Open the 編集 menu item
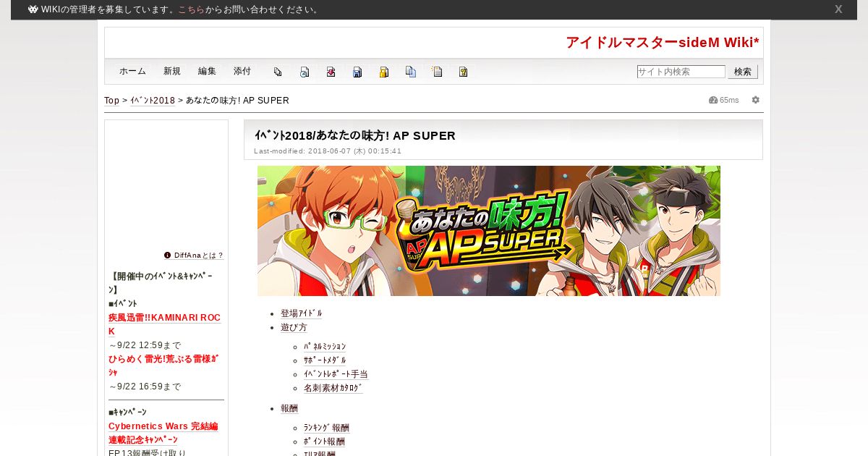868x456 pixels. pyautogui.click(x=207, y=71)
